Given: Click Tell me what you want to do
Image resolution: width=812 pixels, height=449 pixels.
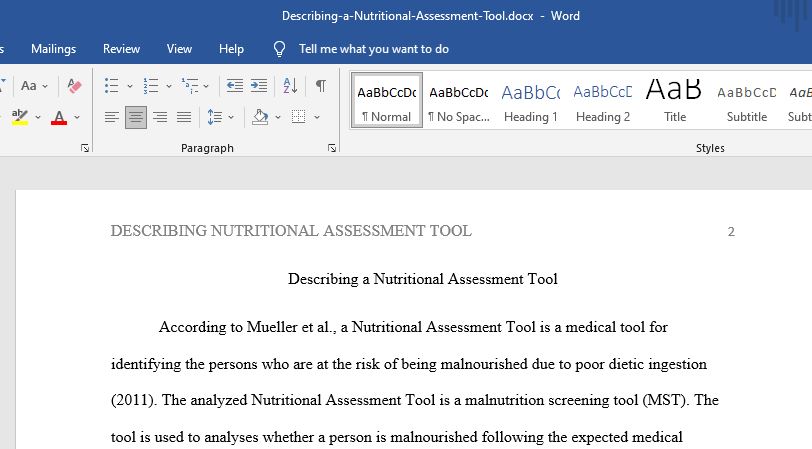Looking at the screenshot, I should coord(374,49).
